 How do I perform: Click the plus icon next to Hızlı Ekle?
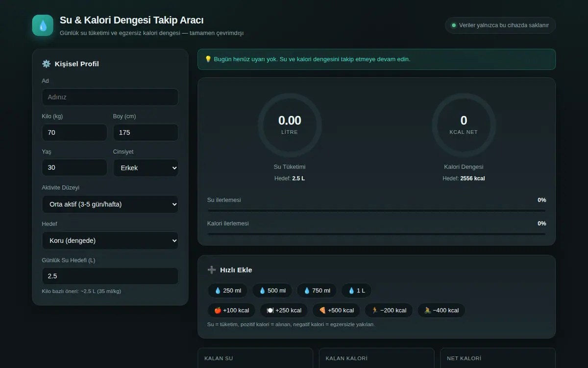click(212, 270)
